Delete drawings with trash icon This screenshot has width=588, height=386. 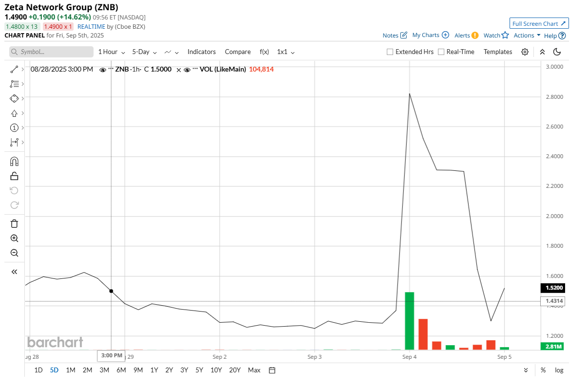[14, 224]
